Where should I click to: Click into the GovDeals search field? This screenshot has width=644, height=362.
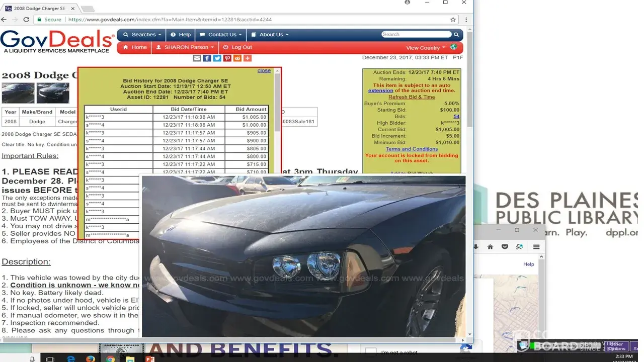416,34
